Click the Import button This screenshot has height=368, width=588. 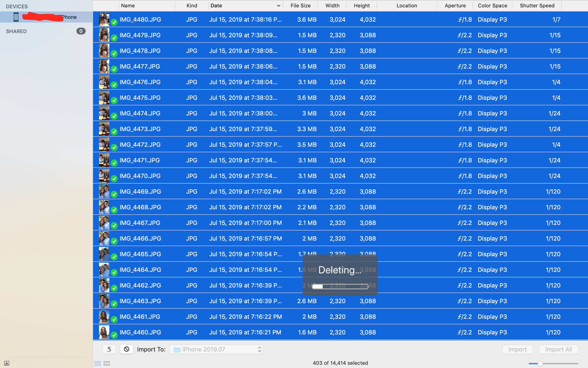(517, 349)
